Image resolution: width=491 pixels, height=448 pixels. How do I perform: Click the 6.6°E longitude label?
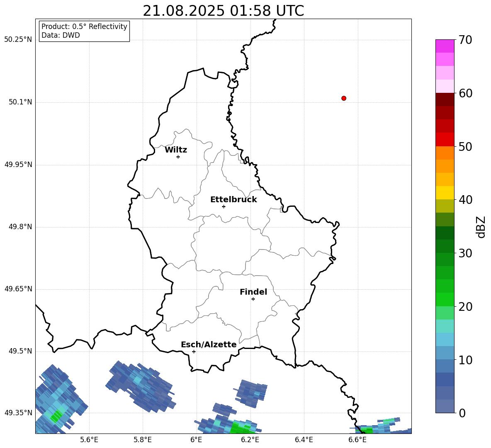tap(357, 440)
